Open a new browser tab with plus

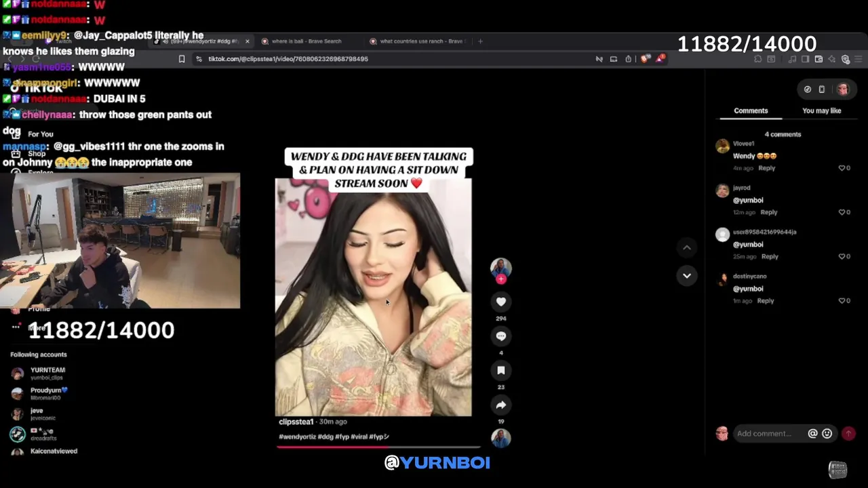tap(480, 41)
